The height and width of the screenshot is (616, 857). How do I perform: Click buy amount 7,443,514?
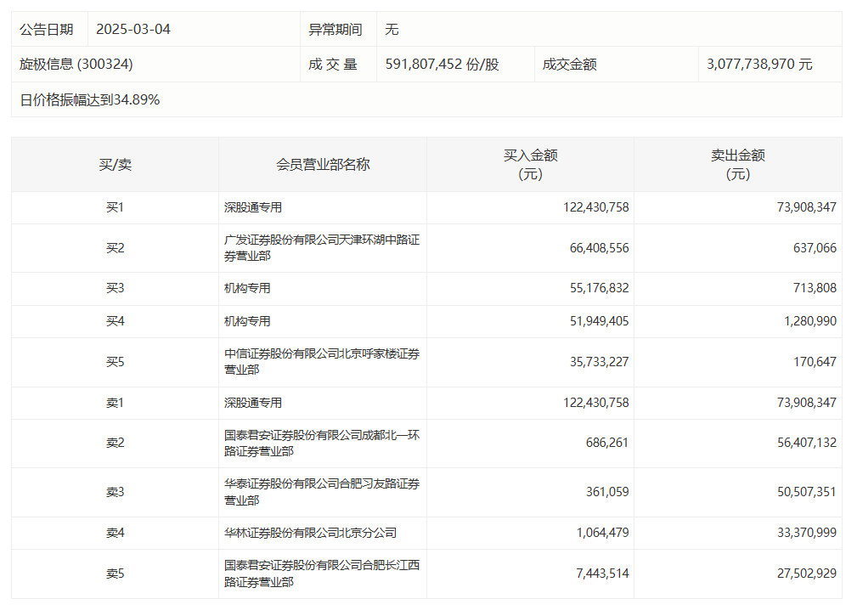tap(603, 574)
